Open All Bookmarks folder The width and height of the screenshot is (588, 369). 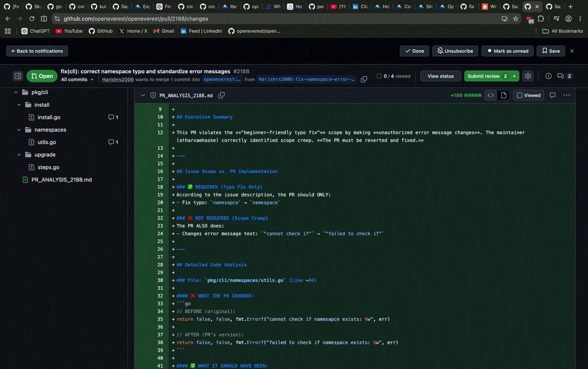point(563,31)
